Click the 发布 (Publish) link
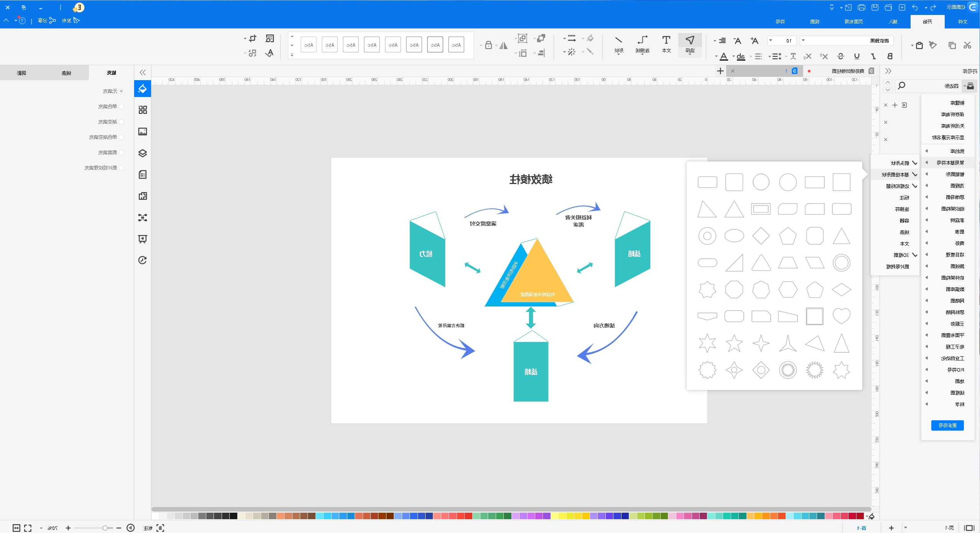Image resolution: width=980 pixels, height=533 pixels. [x=71, y=21]
